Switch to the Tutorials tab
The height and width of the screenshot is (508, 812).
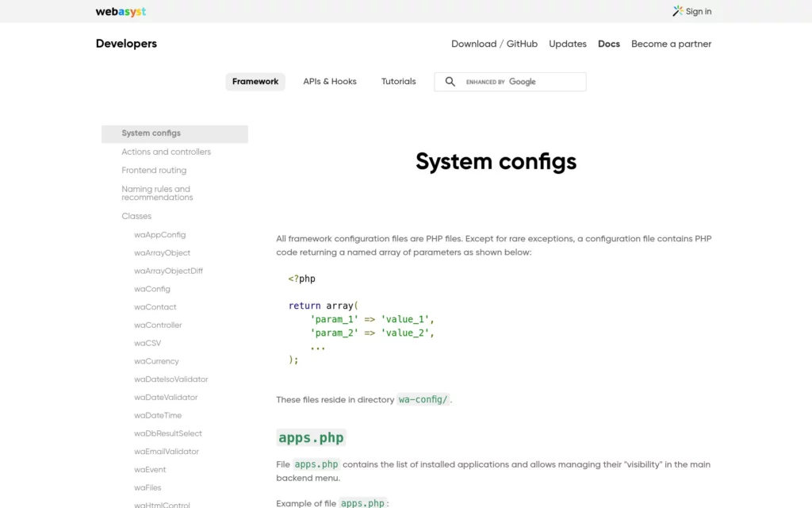click(x=398, y=82)
